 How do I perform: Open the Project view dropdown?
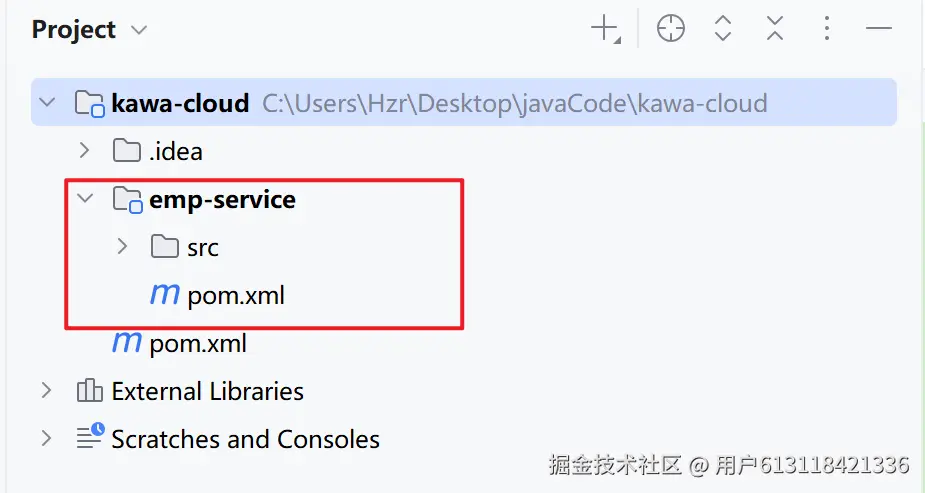point(139,30)
